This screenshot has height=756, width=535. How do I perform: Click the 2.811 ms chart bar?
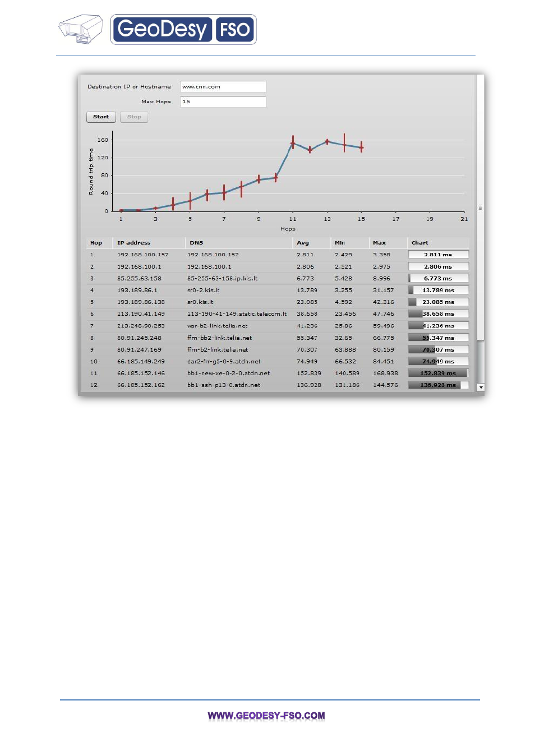pos(438,255)
